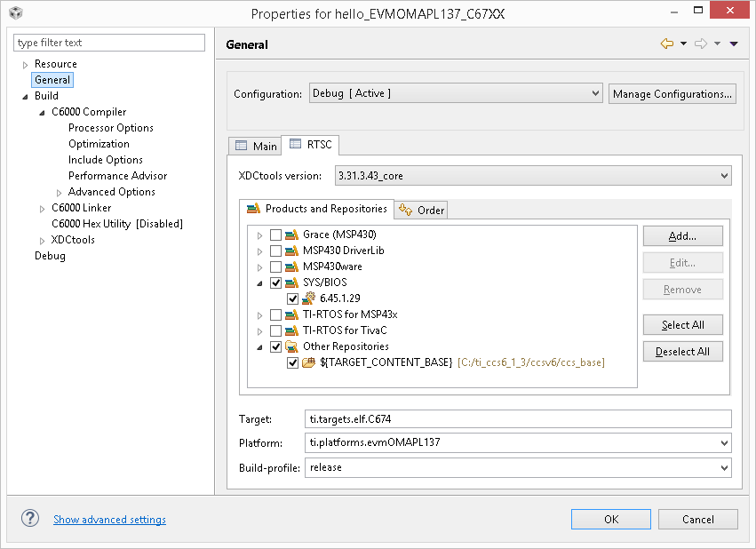756x549 pixels.
Task: Open the Show advanced settings link
Action: (109, 520)
